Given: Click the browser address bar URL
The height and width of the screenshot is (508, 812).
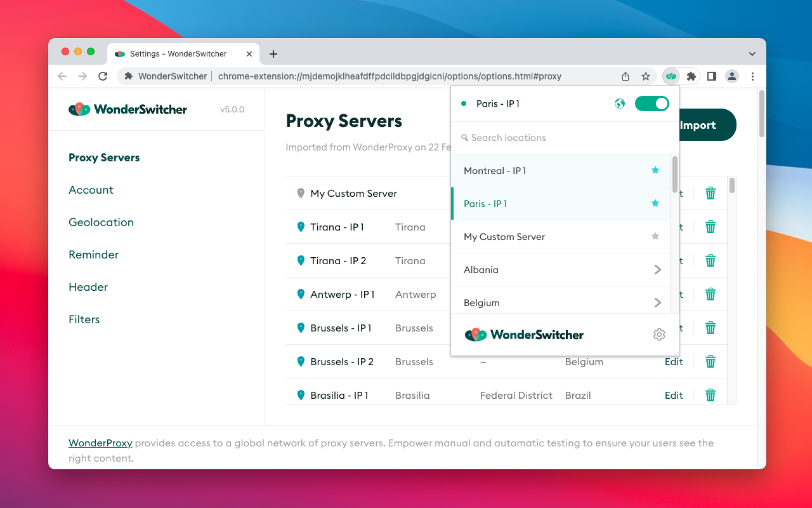Looking at the screenshot, I should pos(390,76).
